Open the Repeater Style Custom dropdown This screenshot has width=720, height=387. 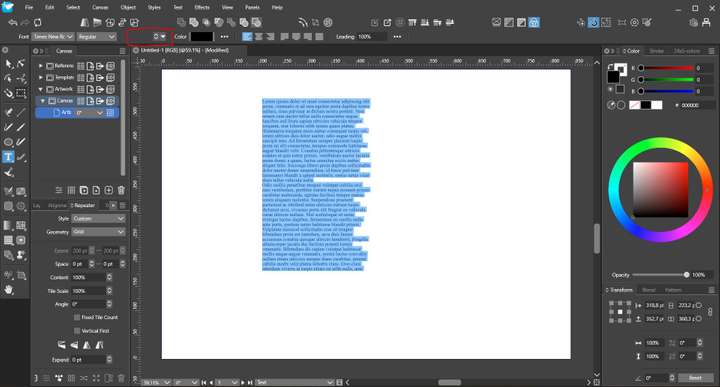[x=98, y=219]
